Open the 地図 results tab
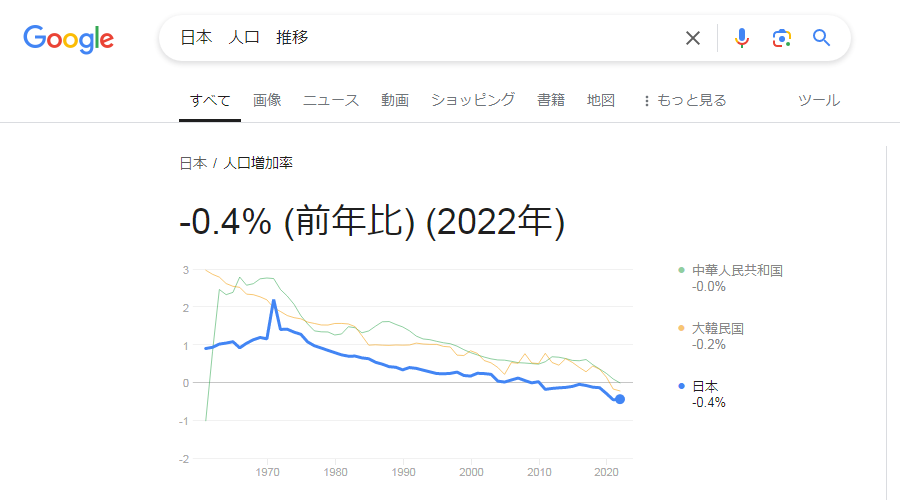 tap(601, 100)
